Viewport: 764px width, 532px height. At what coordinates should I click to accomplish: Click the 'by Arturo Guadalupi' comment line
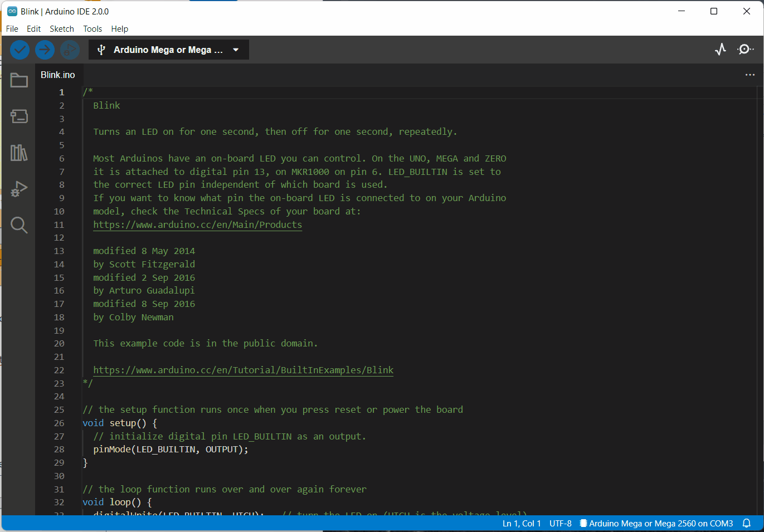pos(144,291)
